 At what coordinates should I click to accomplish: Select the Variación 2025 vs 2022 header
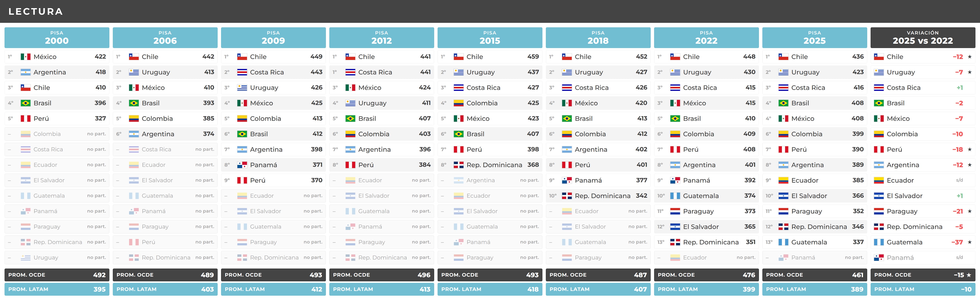point(923,38)
